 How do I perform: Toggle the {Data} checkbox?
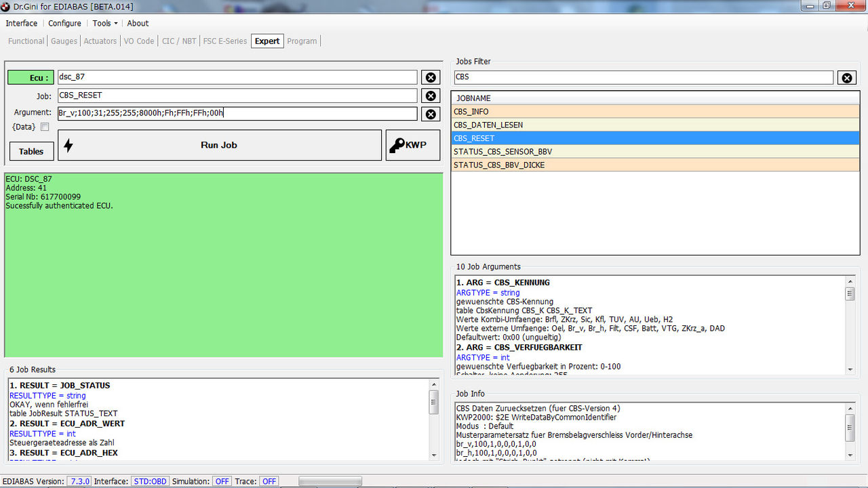[45, 127]
